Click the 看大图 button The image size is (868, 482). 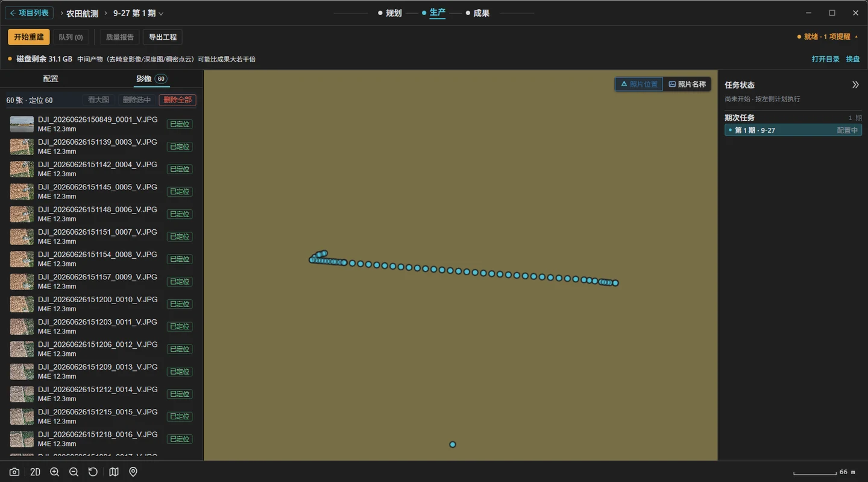[x=98, y=100]
